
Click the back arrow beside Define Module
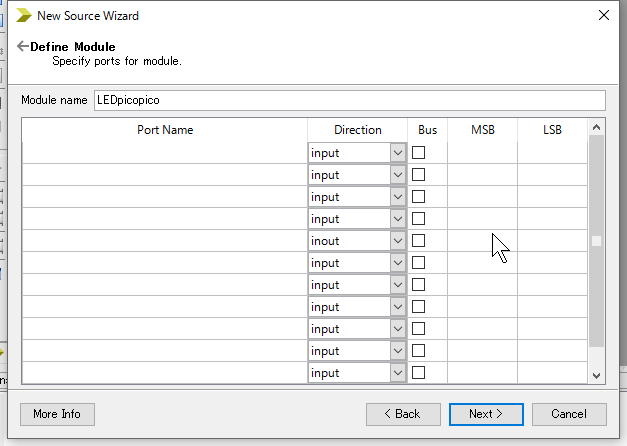click(22, 46)
